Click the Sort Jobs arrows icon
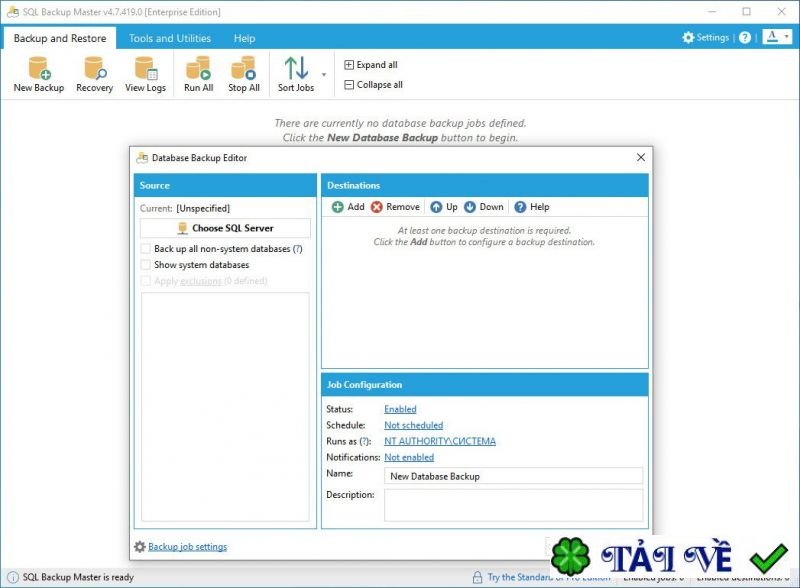 pos(296,68)
